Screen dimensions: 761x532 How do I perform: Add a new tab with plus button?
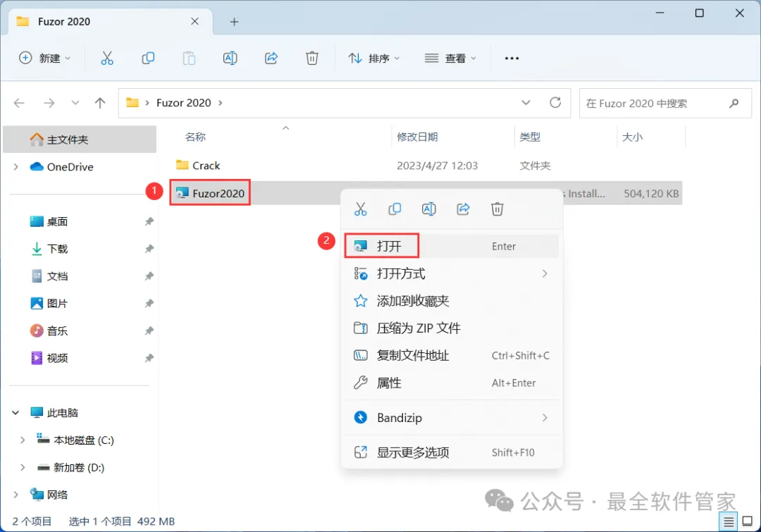click(x=234, y=22)
